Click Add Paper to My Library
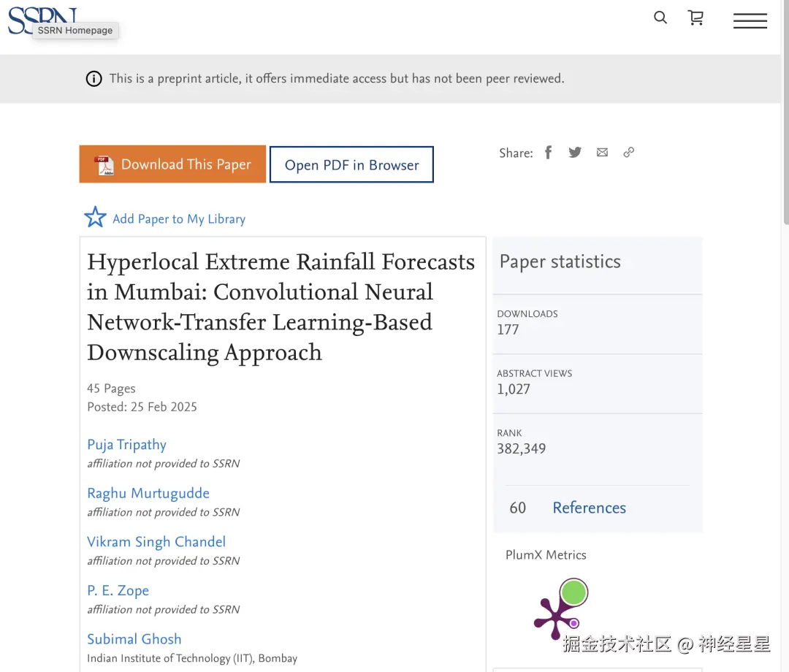 [179, 219]
